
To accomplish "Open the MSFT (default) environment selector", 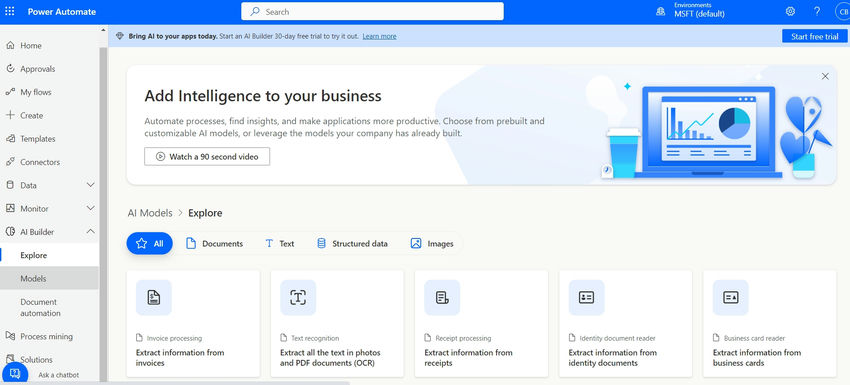I will click(x=699, y=14).
